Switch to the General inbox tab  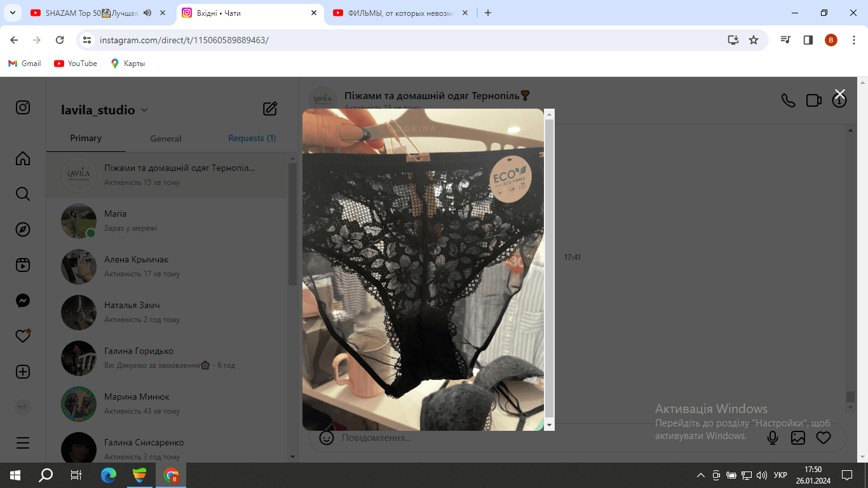pyautogui.click(x=166, y=139)
